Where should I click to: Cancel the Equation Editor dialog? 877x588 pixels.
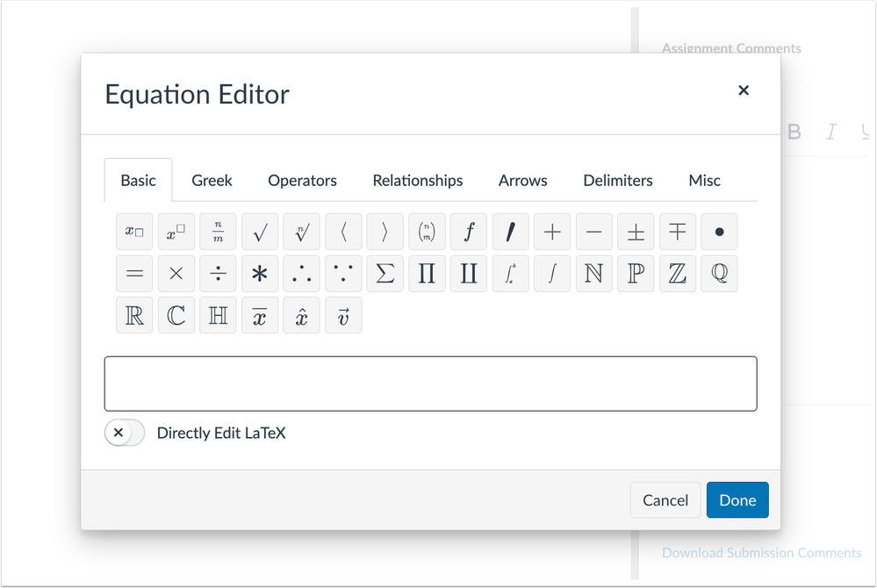(x=665, y=500)
